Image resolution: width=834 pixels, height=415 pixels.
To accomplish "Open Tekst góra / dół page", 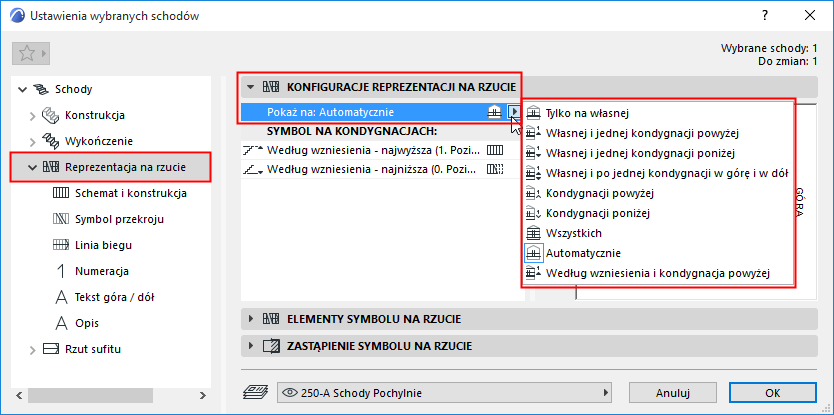I will point(115,297).
